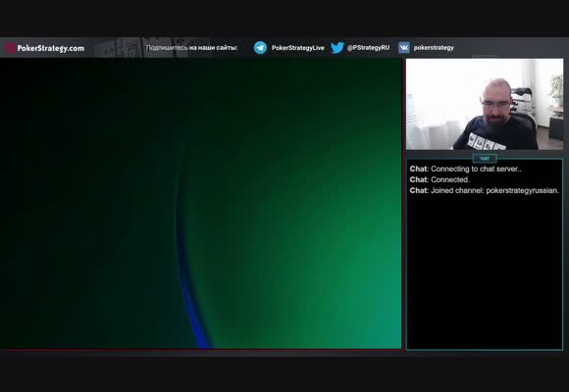This screenshot has height=392, width=569.
Task: Open the PokerStrategy.com site title
Action: click(x=50, y=48)
